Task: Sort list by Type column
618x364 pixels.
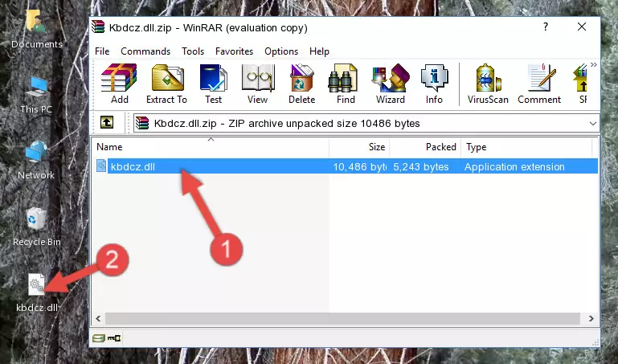Action: point(526,147)
